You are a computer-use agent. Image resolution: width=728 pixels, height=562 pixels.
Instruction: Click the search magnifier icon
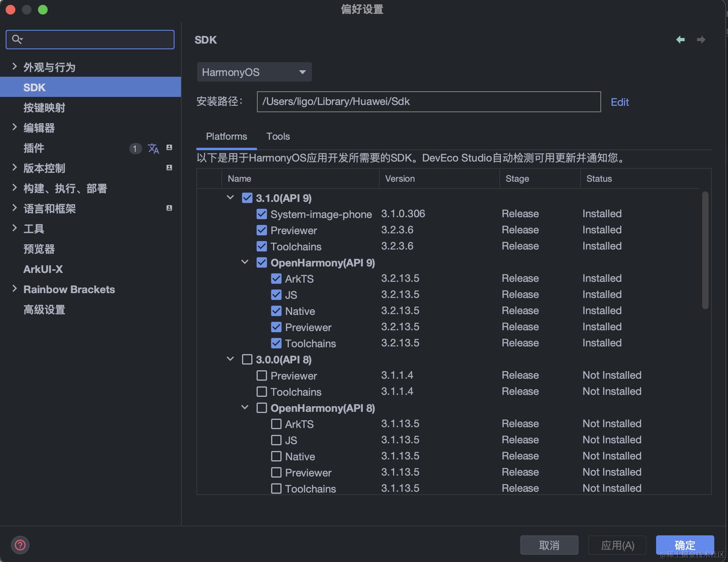[x=17, y=39]
